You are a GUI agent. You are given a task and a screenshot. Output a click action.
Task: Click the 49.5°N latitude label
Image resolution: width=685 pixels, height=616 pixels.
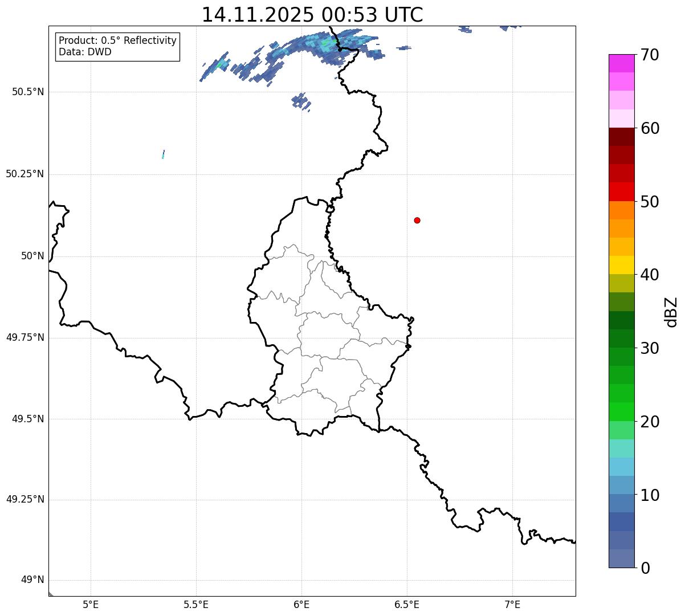coord(28,419)
